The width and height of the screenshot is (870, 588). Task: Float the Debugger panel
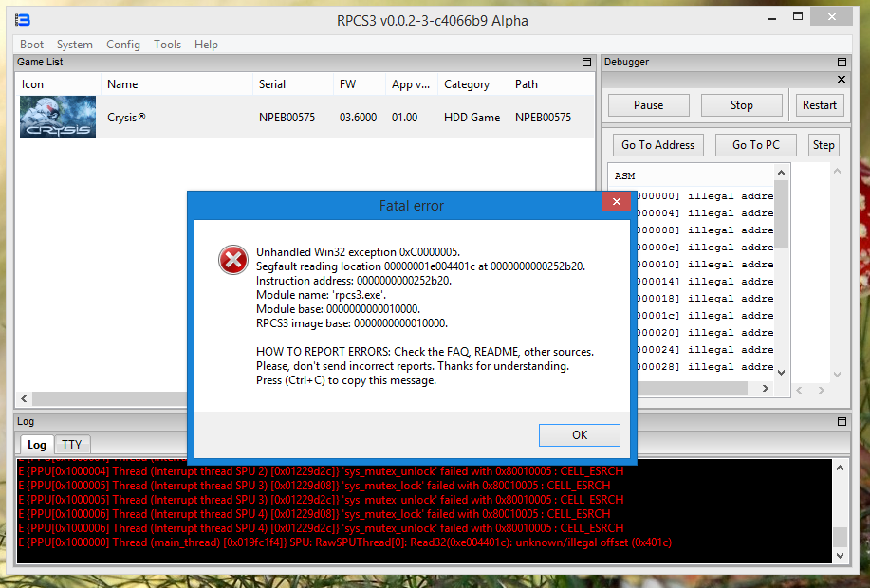[841, 63]
